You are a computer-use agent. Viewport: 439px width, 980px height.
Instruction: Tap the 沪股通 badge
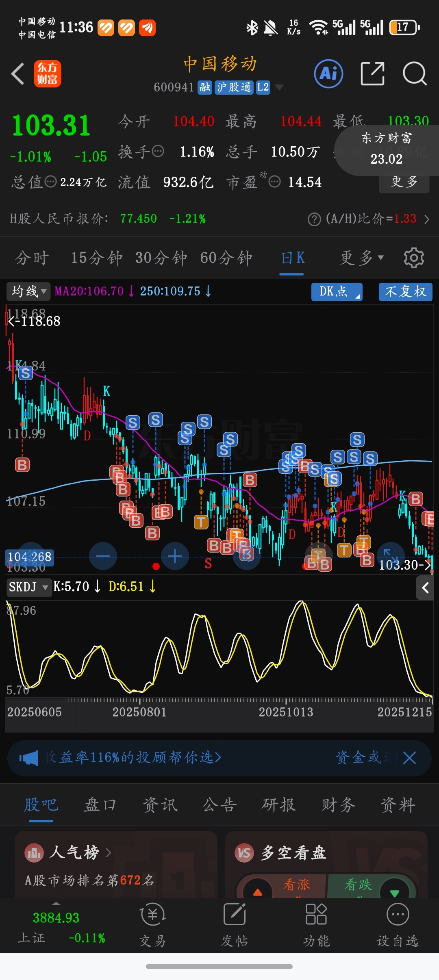tap(234, 87)
